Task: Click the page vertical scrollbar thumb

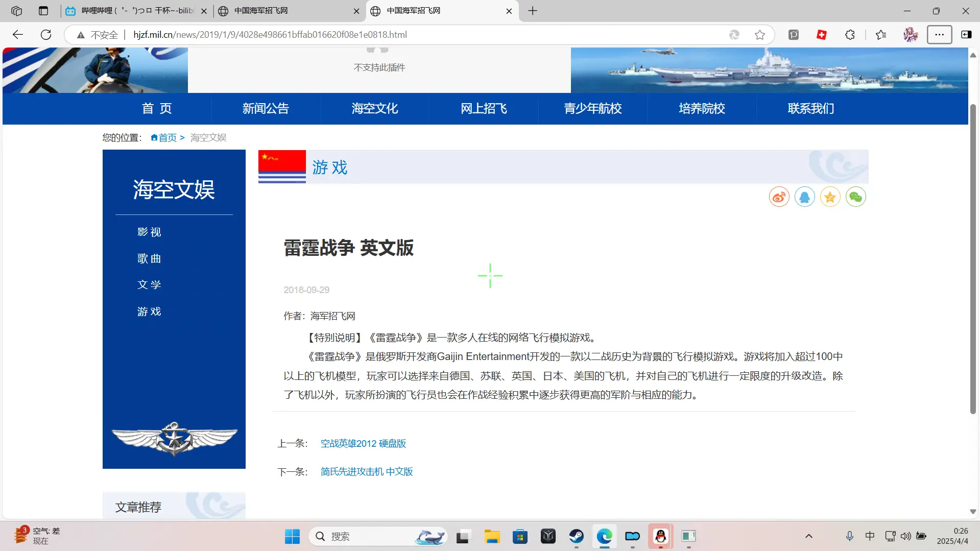Action: (x=973, y=259)
